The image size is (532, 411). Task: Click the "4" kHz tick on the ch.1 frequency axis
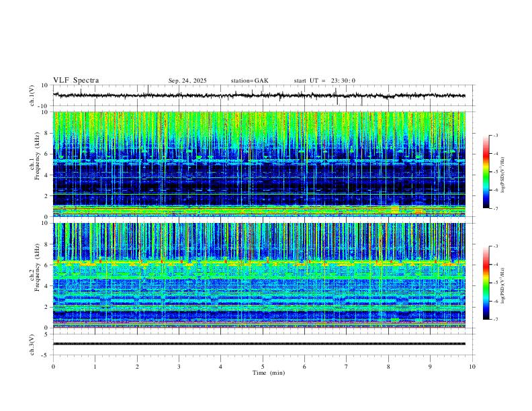(x=46, y=175)
